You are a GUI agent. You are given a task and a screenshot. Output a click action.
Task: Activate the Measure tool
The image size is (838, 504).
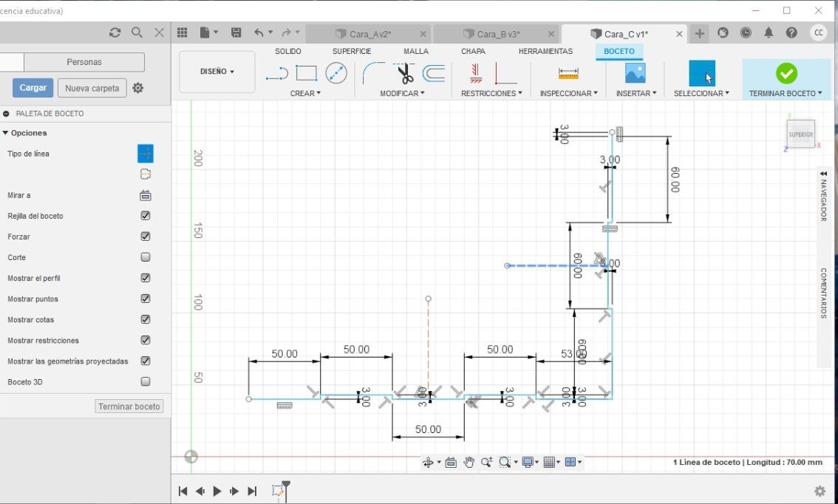coord(568,73)
